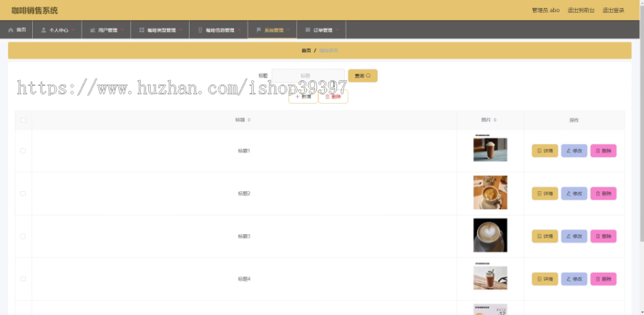Click the person icon beside 个人中心
644x315 pixels.
(44, 30)
